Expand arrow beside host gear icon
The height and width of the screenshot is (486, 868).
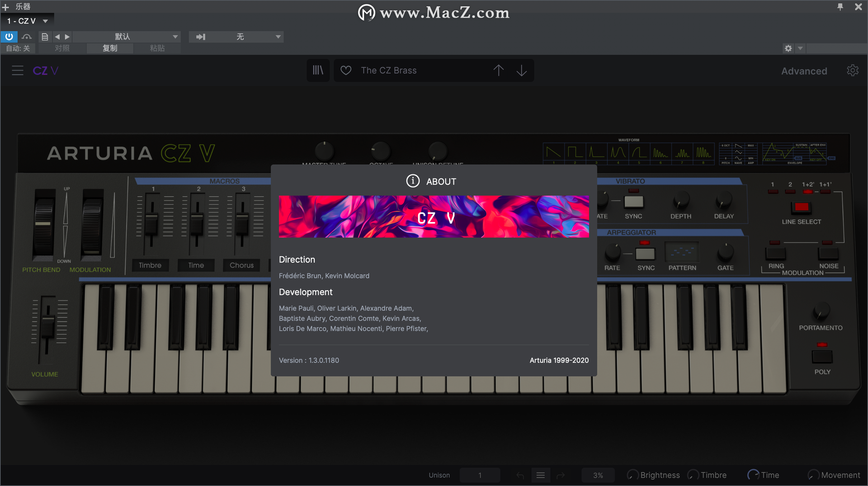(x=800, y=48)
